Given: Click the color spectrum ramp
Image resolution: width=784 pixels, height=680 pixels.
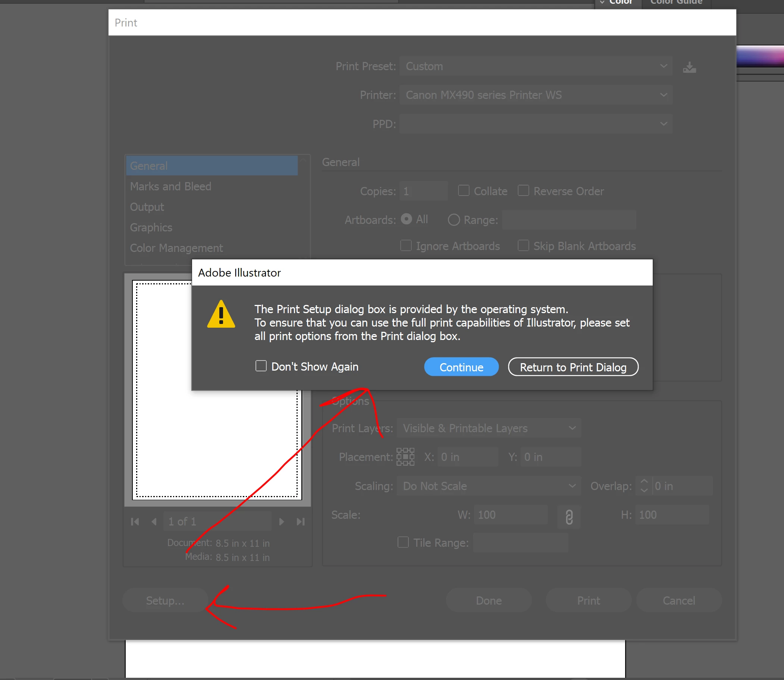Looking at the screenshot, I should point(760,57).
